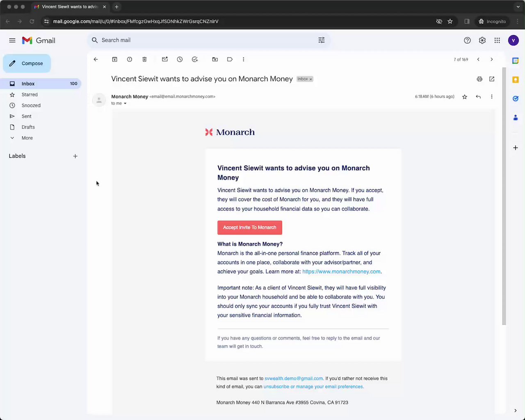Viewport: 525px width, 420px height.
Task: Open the Inbox folder
Action: tap(41, 84)
